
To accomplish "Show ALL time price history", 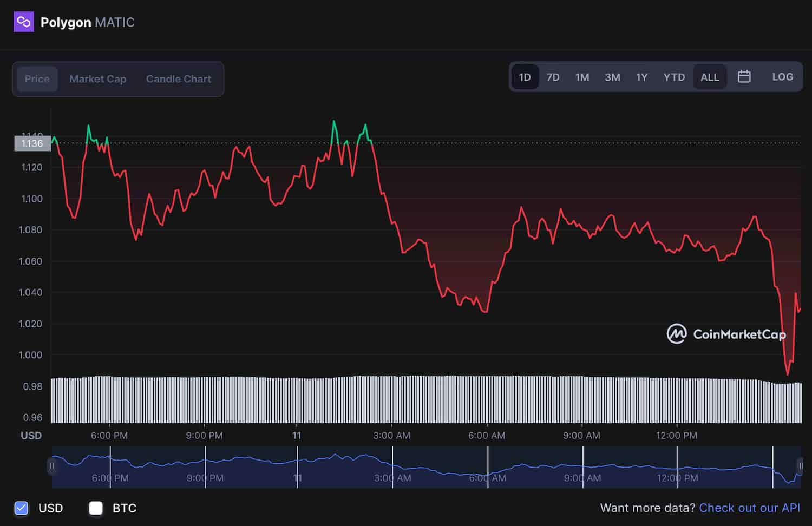I will tap(709, 77).
